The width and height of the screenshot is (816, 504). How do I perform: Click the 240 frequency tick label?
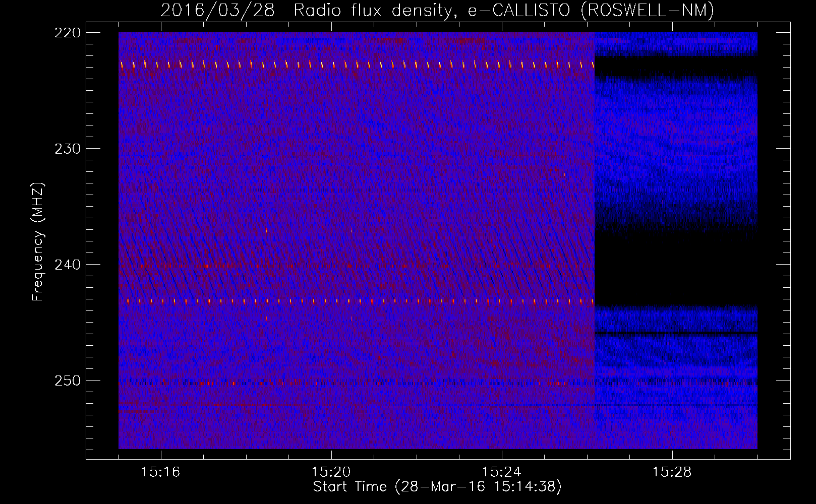click(68, 265)
